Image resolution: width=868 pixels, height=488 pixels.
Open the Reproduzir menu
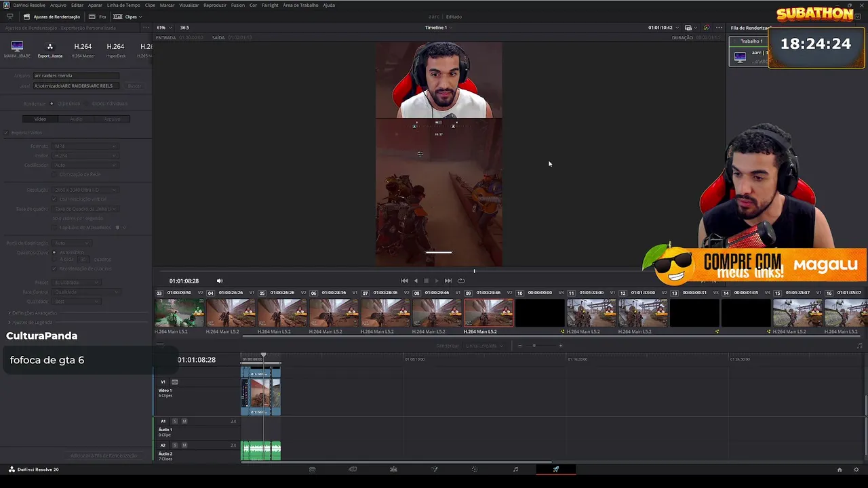click(x=215, y=5)
